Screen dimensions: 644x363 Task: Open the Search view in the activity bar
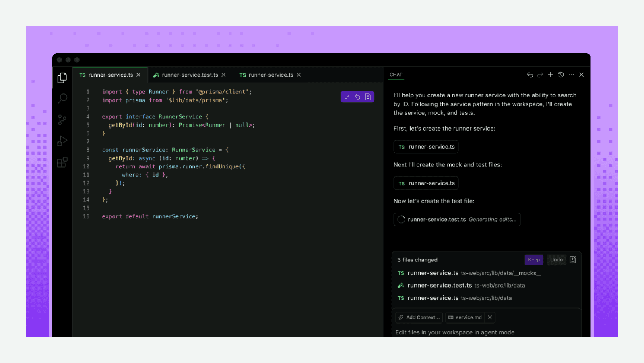(x=62, y=99)
